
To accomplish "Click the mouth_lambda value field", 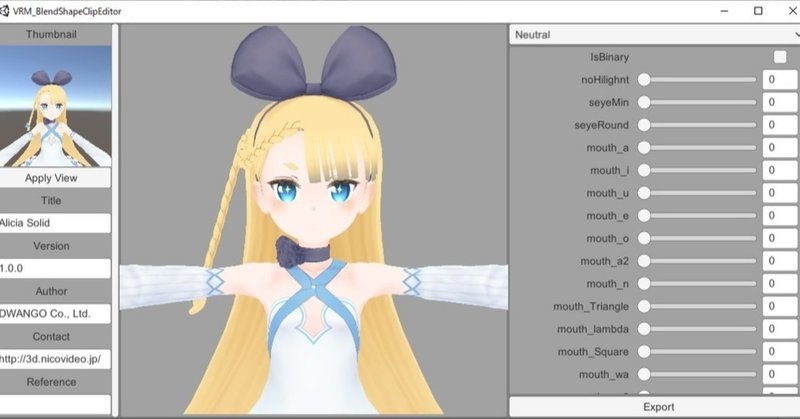I will [x=780, y=329].
